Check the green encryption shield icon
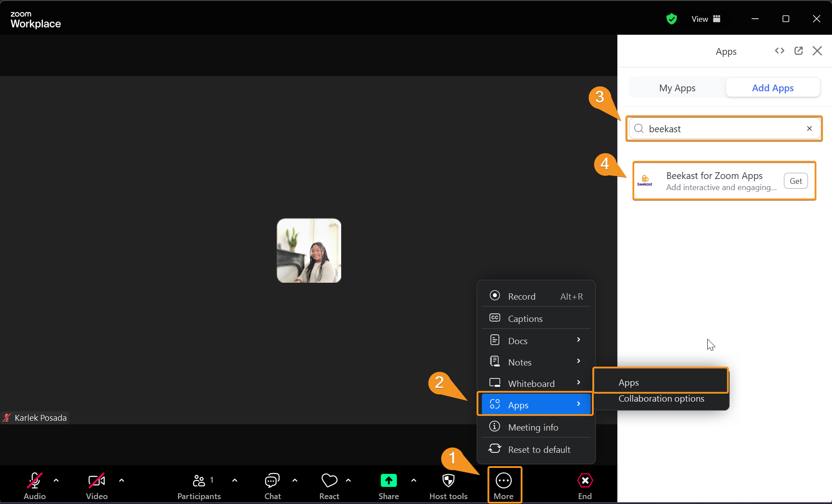The image size is (832, 504). click(672, 19)
